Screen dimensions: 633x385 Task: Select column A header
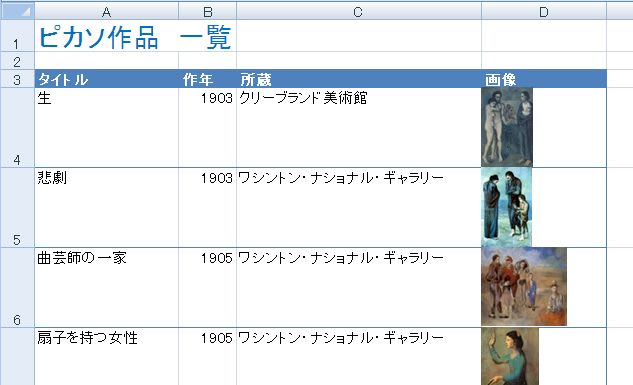107,11
